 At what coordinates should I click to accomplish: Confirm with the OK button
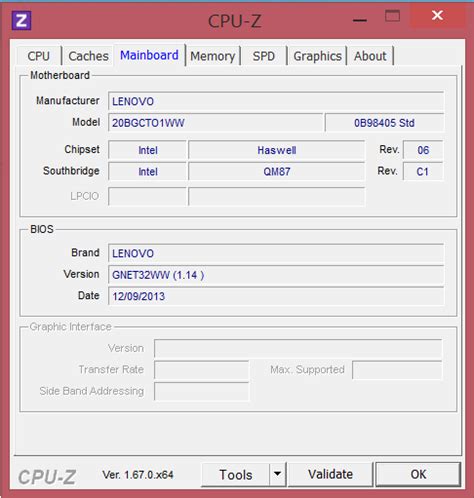tap(418, 474)
